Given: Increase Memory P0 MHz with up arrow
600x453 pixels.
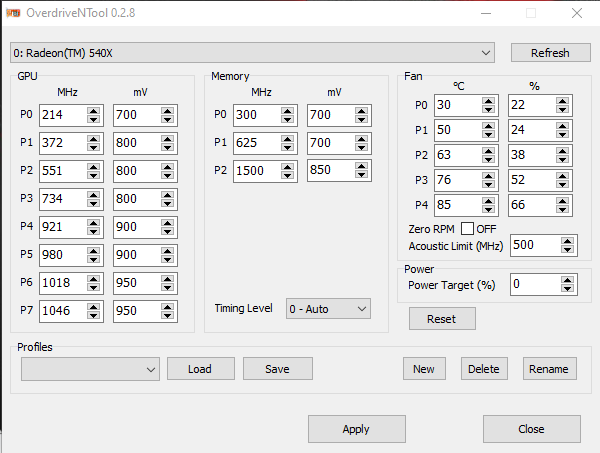Looking at the screenshot, I should pos(287,111).
